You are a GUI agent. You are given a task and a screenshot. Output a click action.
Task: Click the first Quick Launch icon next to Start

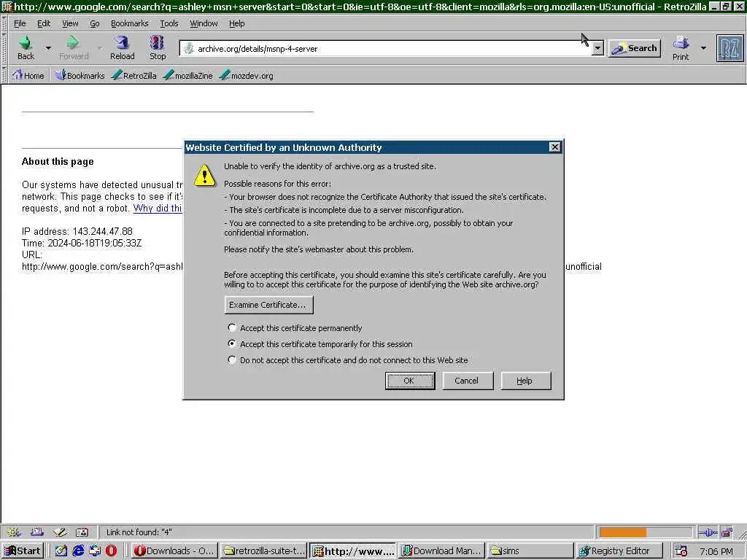(x=61, y=551)
